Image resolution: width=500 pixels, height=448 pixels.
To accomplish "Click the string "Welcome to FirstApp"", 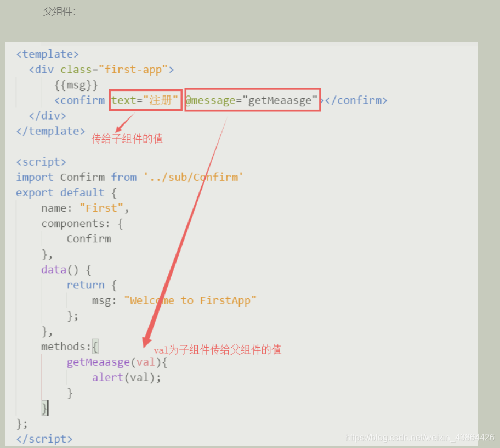I will [190, 300].
